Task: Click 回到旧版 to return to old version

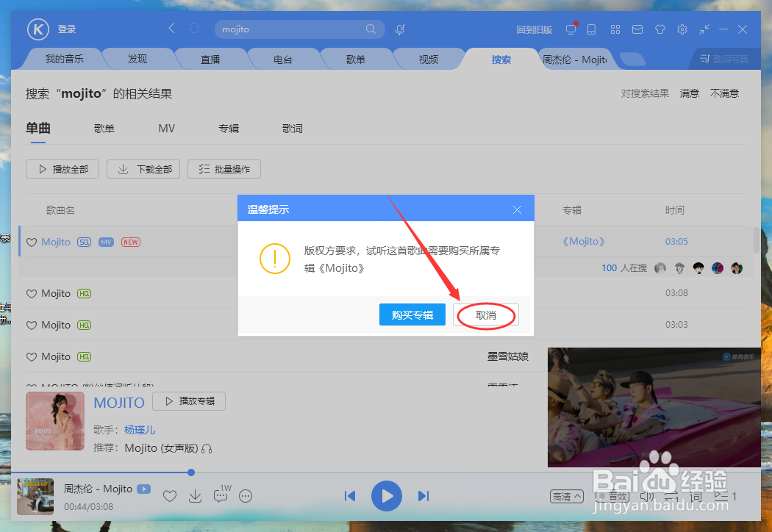Action: click(x=535, y=29)
